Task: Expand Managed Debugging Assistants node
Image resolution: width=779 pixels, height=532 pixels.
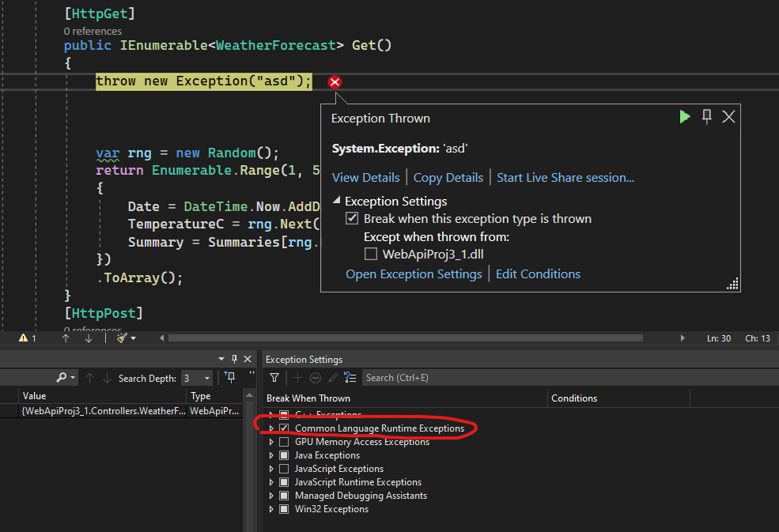Action: [x=271, y=495]
